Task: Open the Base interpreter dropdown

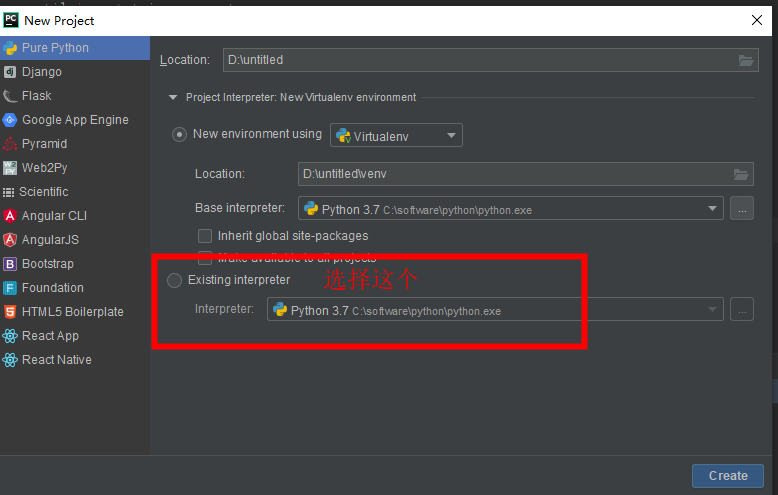Action: pos(511,208)
